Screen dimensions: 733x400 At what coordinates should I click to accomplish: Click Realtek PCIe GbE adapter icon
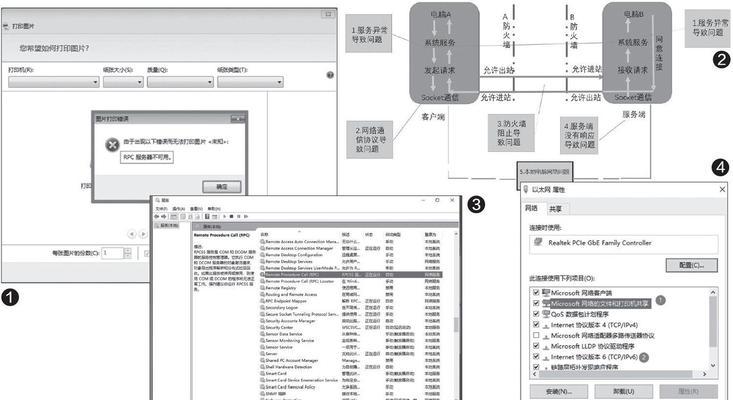pos(539,242)
